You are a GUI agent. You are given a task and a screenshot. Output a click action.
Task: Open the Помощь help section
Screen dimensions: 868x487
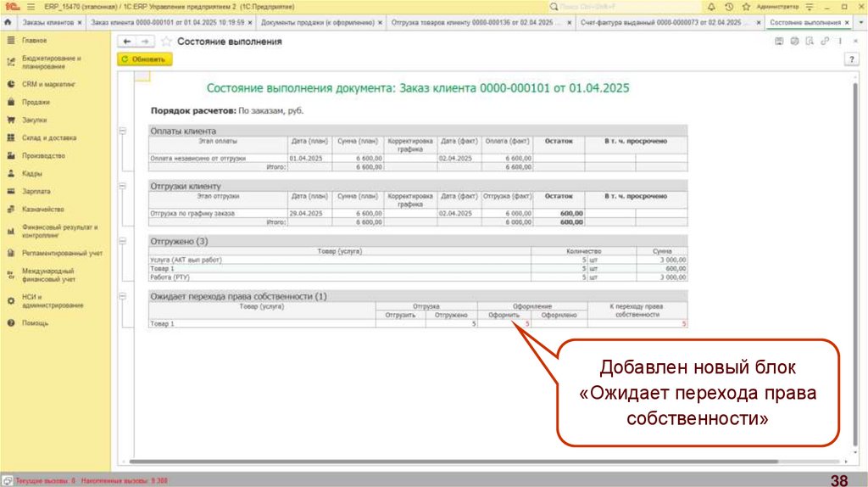click(35, 323)
